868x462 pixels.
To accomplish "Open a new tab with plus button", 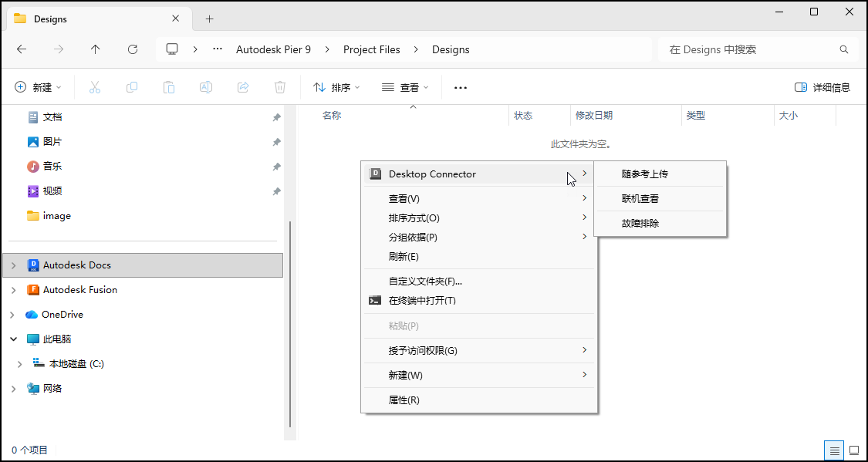I will click(x=209, y=19).
